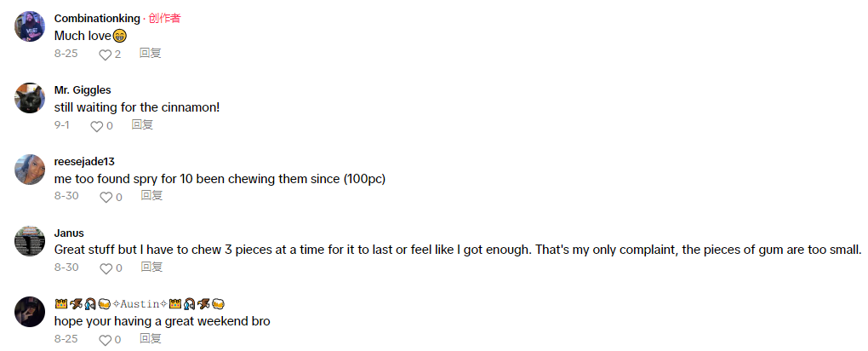Heart Austin's great weekend comment
Viewport: 868px width, 351px height.
[x=106, y=340]
